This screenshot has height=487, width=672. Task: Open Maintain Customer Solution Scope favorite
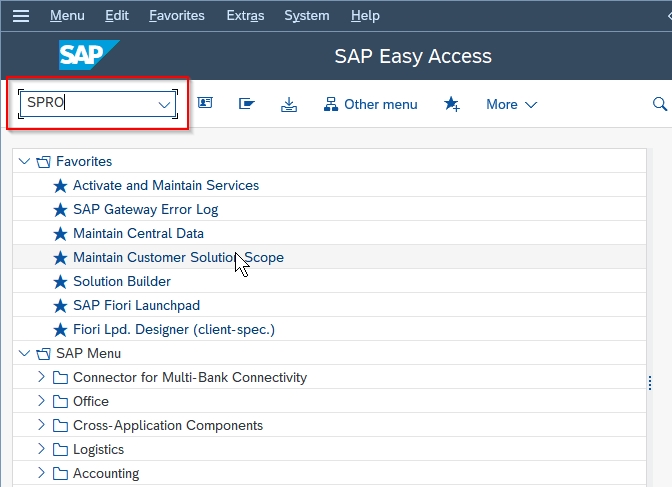[x=178, y=258]
